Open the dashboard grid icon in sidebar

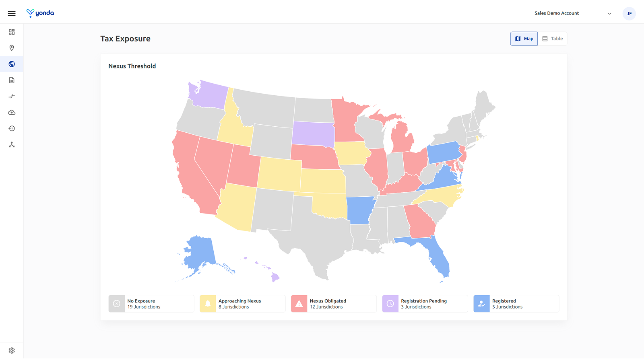12,32
